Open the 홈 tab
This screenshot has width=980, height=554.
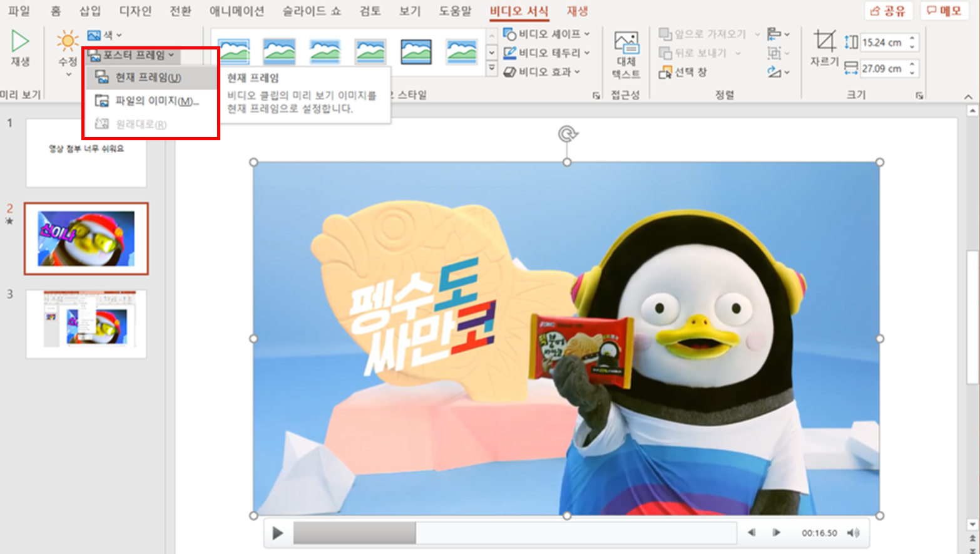tap(56, 11)
